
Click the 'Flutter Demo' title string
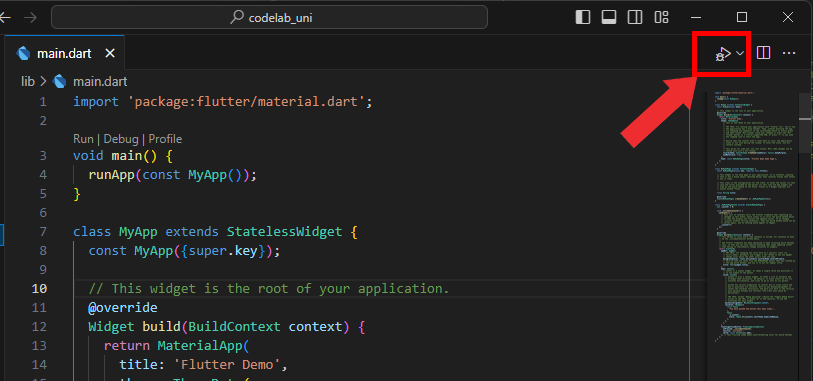tap(227, 365)
